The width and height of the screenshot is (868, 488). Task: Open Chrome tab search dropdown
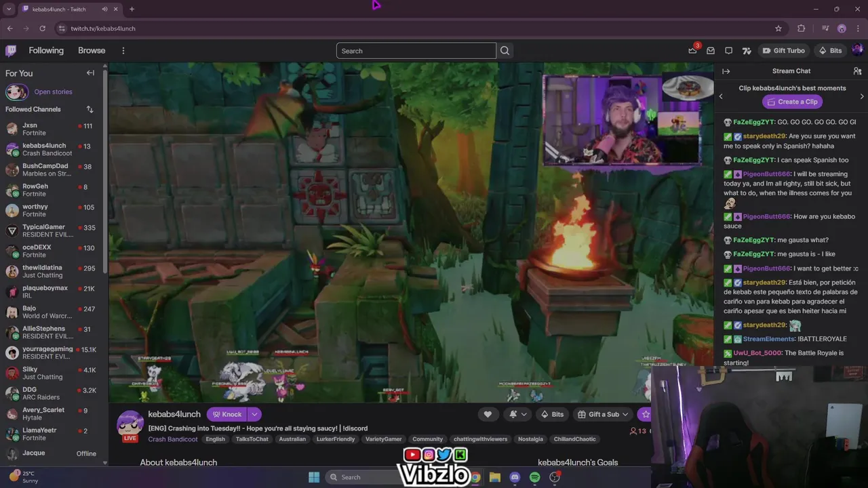tap(9, 9)
